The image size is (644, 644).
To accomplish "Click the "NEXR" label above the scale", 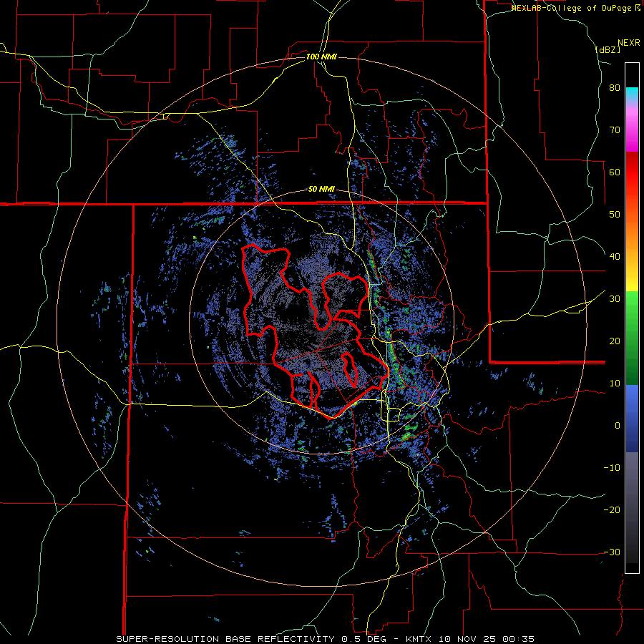I will (628, 43).
